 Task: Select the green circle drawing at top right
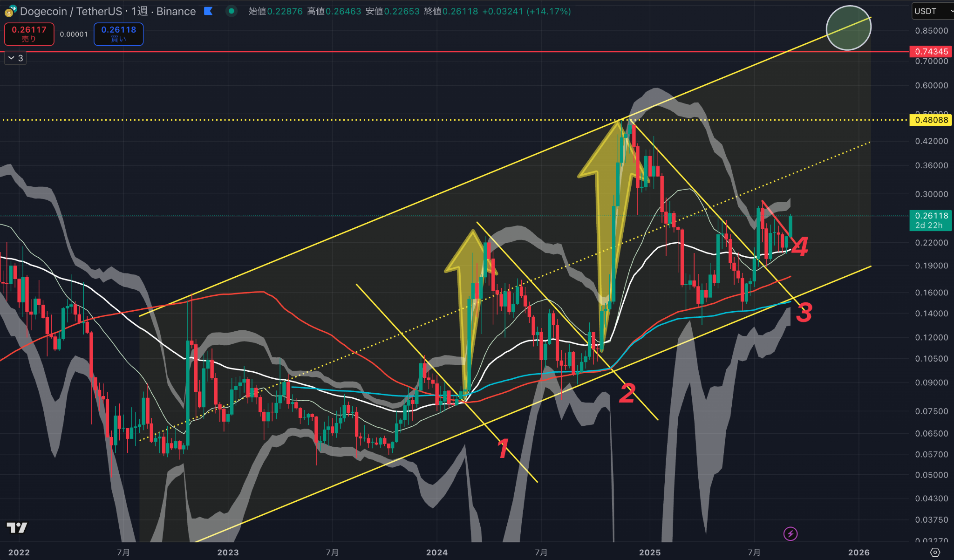click(x=848, y=28)
